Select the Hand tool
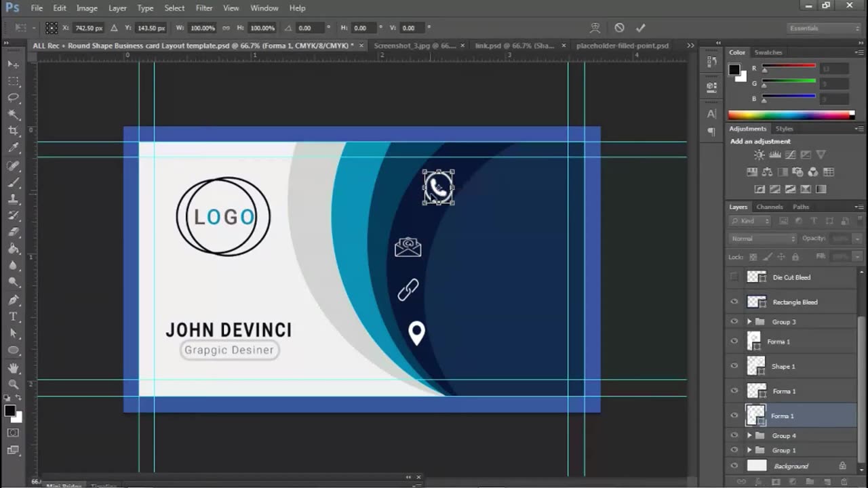Viewport: 868px width, 488px height. click(14, 368)
